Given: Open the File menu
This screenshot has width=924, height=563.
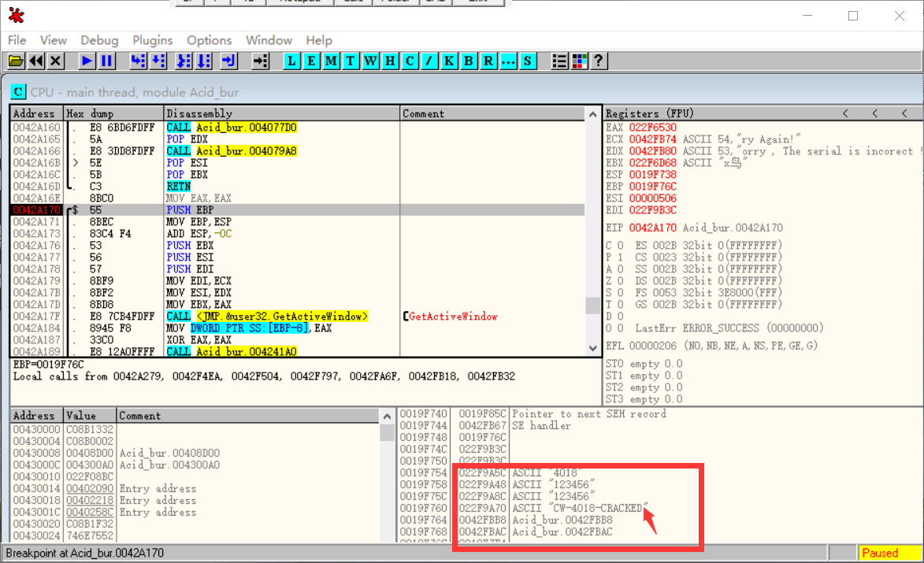Looking at the screenshot, I should click(x=17, y=40).
